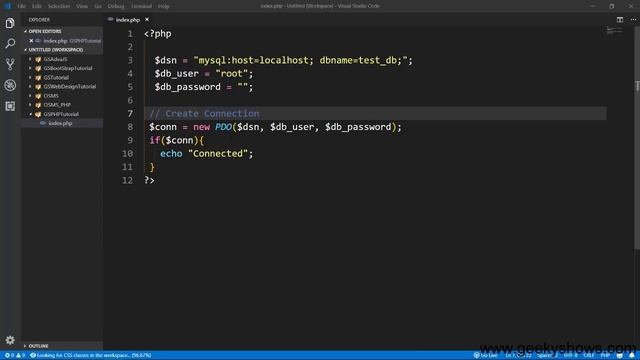Open the Help menu

coord(164,6)
